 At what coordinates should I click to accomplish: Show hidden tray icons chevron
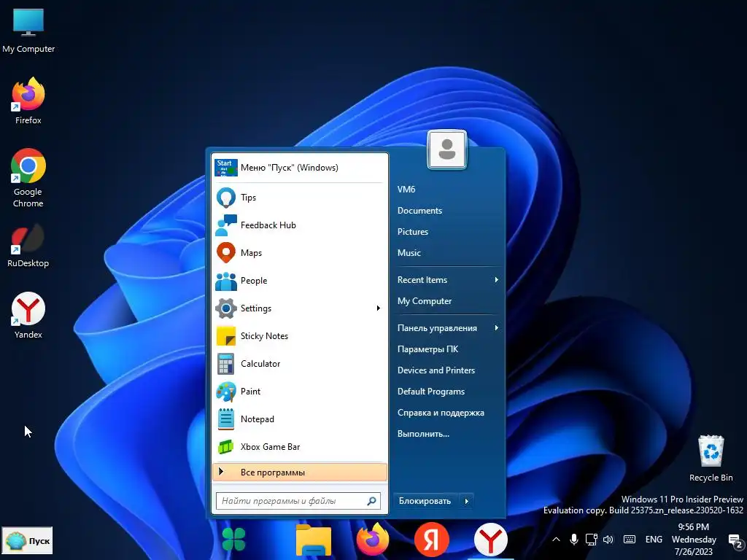[x=556, y=540]
